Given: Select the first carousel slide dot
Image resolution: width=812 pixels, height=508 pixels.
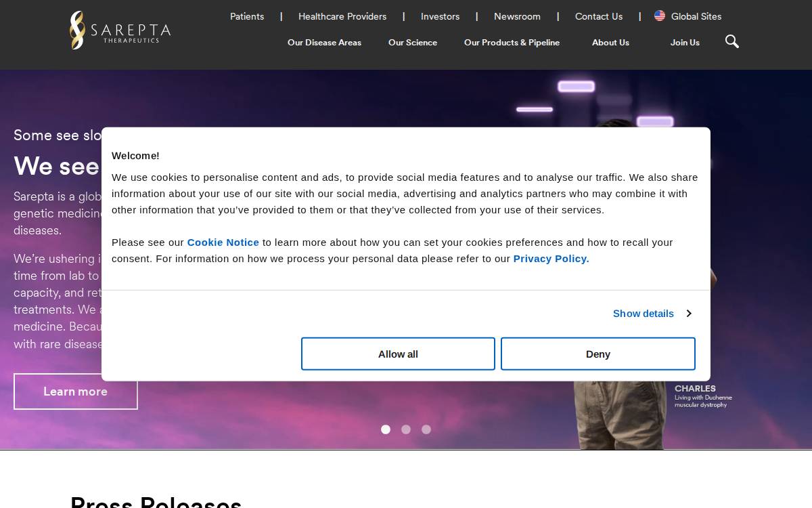Looking at the screenshot, I should (x=386, y=429).
